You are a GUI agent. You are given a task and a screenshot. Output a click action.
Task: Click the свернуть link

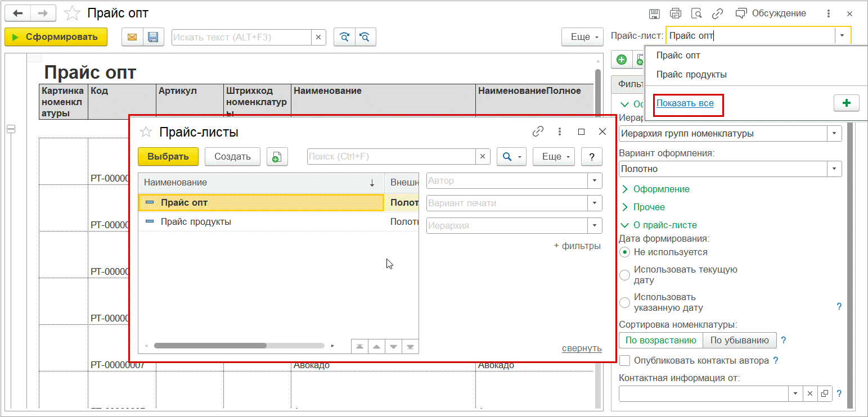(582, 348)
